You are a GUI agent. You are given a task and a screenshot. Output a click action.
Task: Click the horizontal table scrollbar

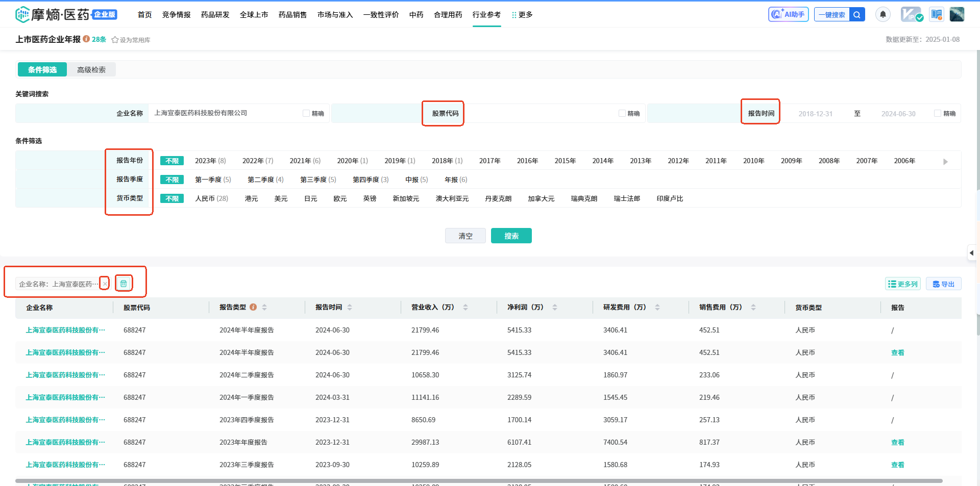[479, 481]
